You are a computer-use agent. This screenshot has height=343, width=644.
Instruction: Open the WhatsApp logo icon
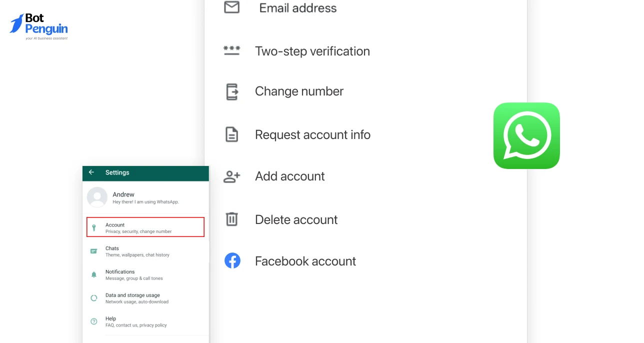point(526,135)
